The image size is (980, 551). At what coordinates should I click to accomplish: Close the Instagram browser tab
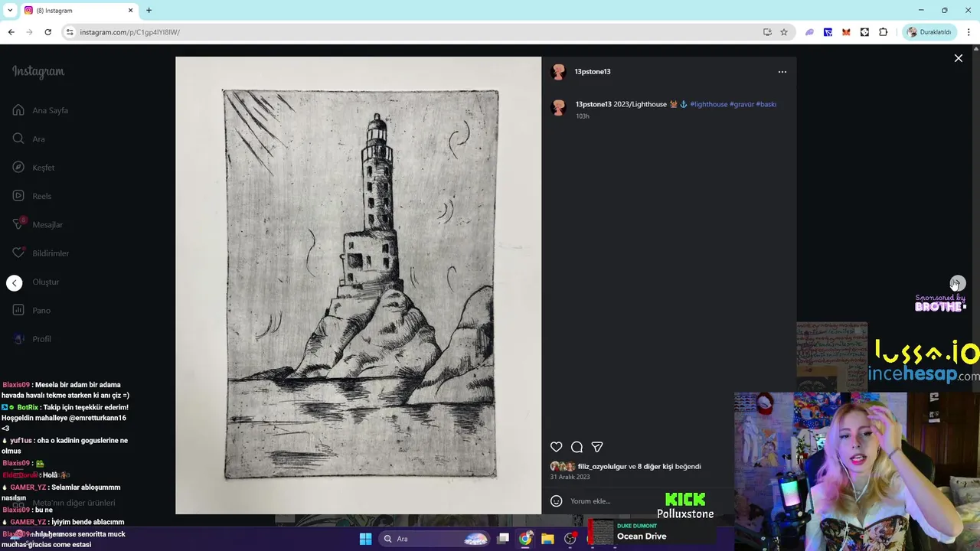[130, 11]
